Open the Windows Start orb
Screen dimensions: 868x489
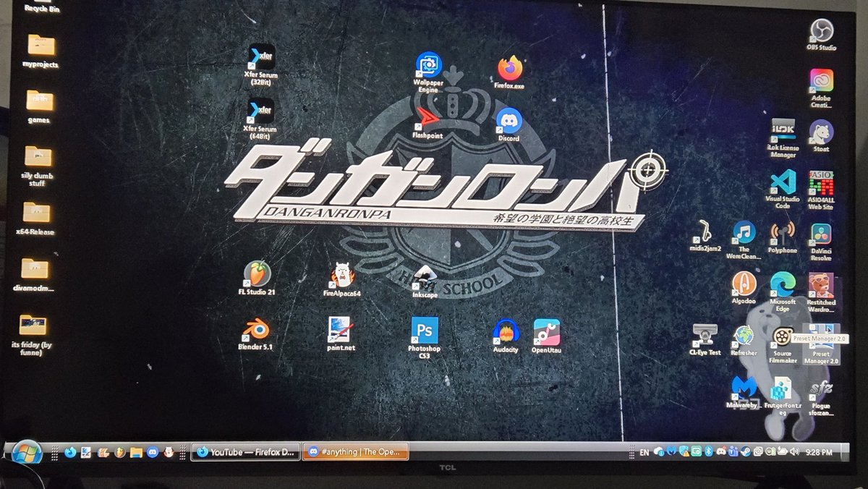click(26, 453)
